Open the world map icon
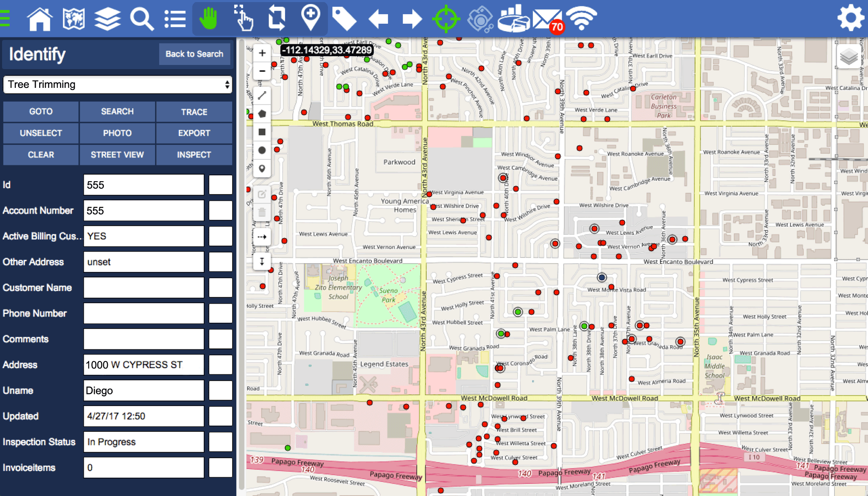The width and height of the screenshot is (868, 496). [74, 19]
